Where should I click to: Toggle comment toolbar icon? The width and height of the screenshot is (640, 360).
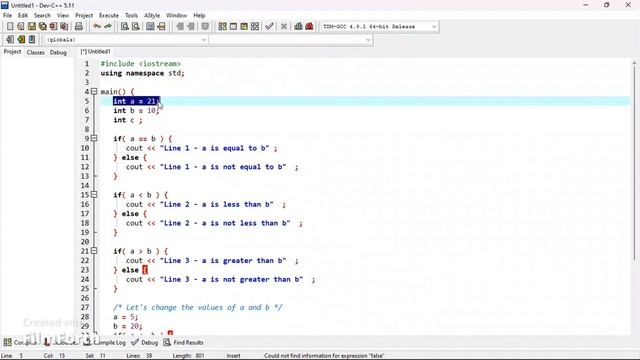(205, 27)
